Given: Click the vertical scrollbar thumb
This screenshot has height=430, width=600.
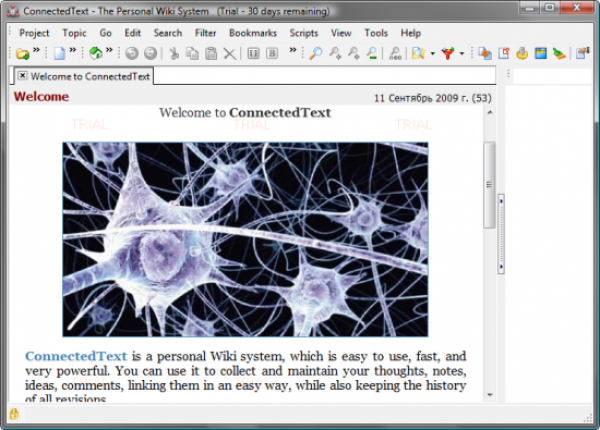Looking at the screenshot, I should point(489,183).
